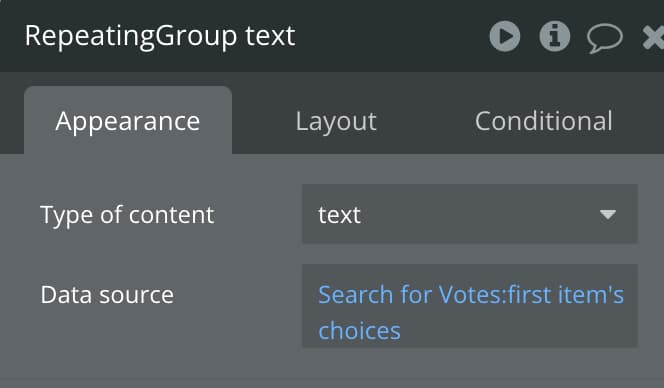Open the element notes comment icon
664x388 pixels.
[x=605, y=38]
